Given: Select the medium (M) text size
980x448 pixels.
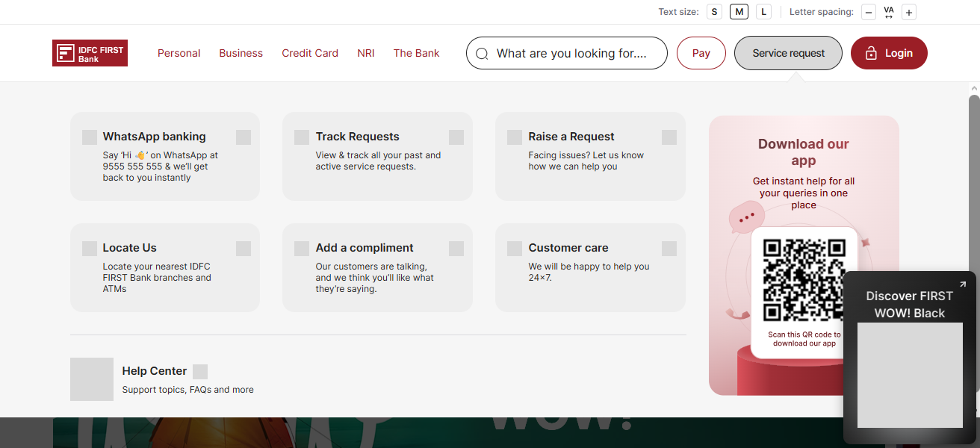Looking at the screenshot, I should (739, 12).
